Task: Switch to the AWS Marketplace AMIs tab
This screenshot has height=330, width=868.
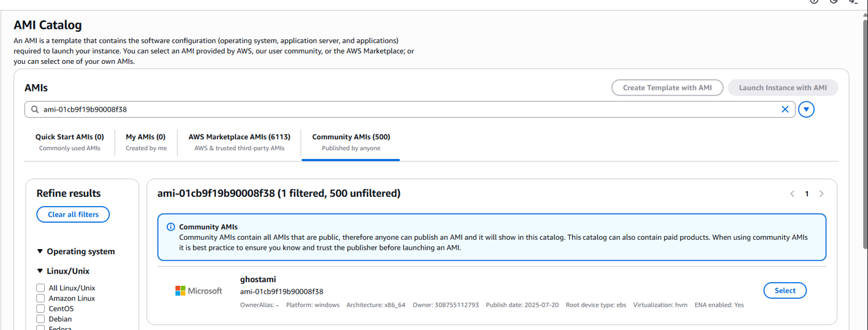Action: click(x=239, y=142)
